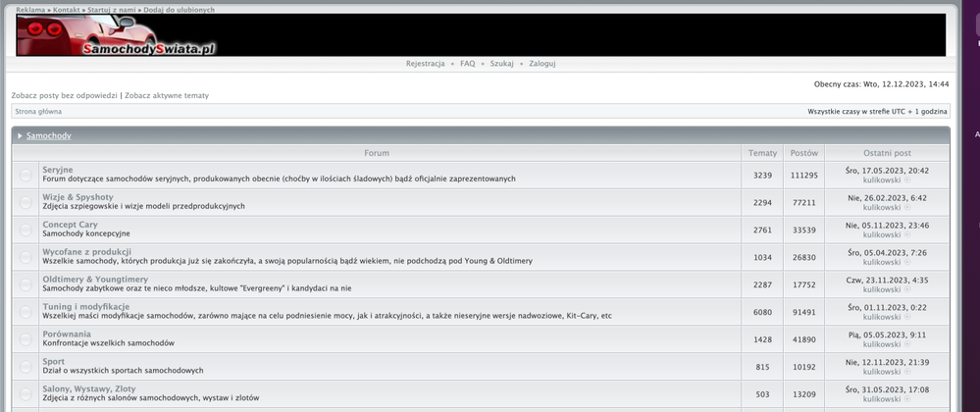
Task: Click the status icon beside Seryjne forum
Action: pos(26,175)
